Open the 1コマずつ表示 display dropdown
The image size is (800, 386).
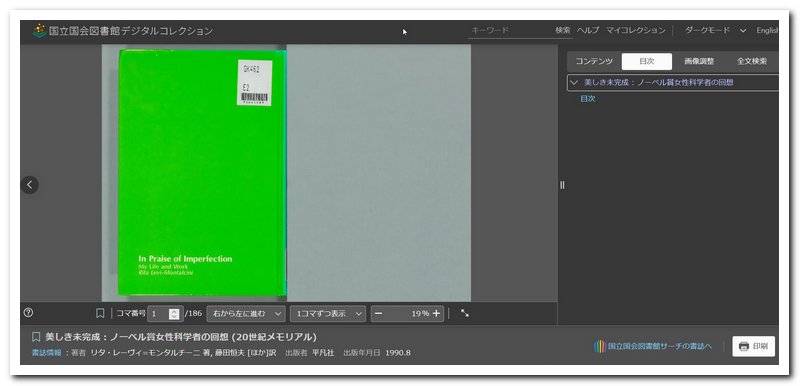(x=328, y=314)
